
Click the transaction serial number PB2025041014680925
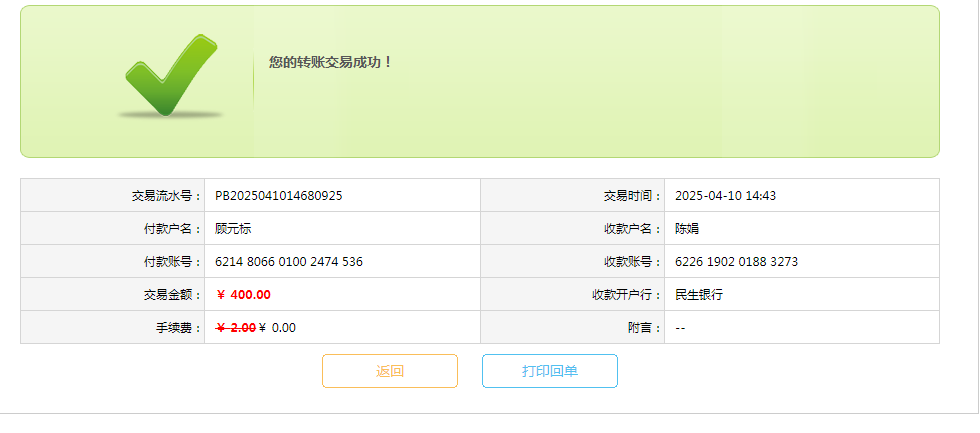tap(279, 196)
